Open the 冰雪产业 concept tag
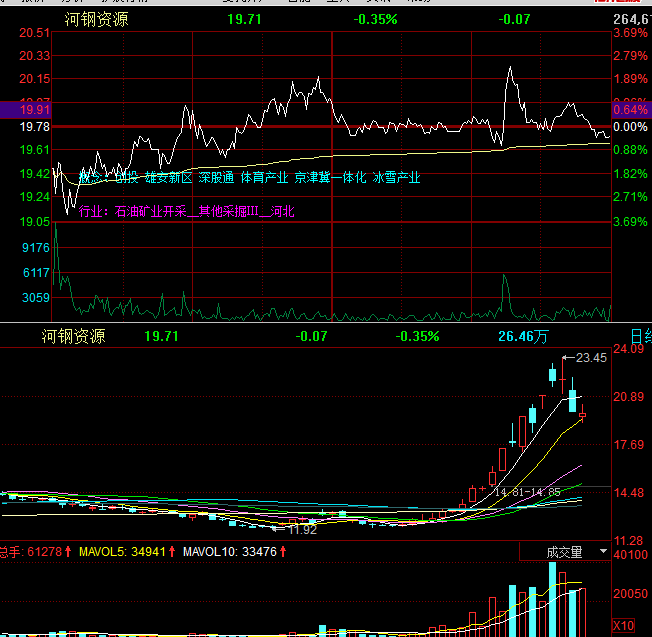This screenshot has width=652, height=637. [396, 178]
